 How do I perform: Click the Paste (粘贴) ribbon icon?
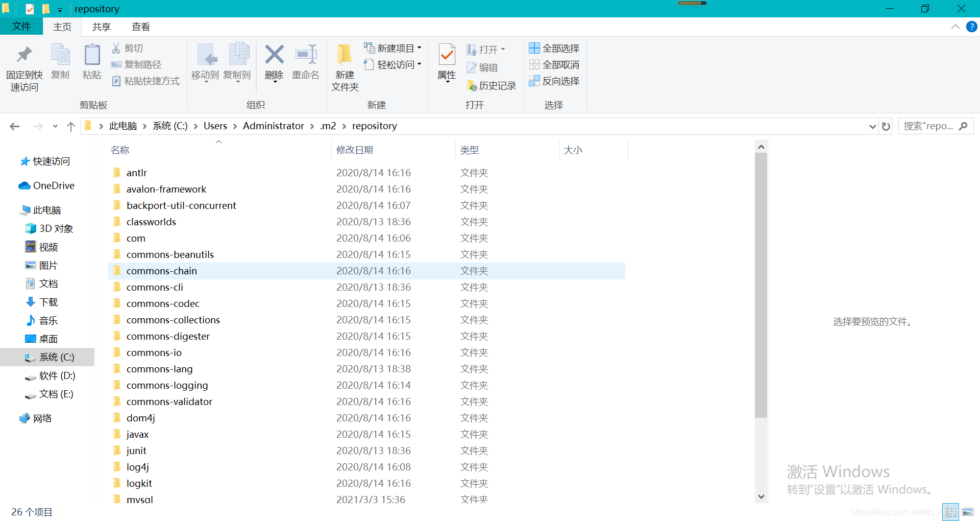tap(92, 55)
